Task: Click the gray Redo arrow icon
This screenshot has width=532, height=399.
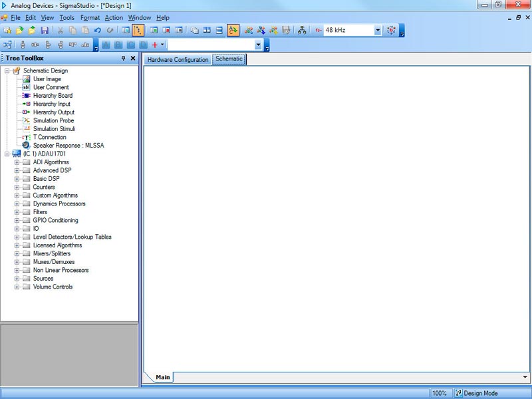Action: click(110, 30)
